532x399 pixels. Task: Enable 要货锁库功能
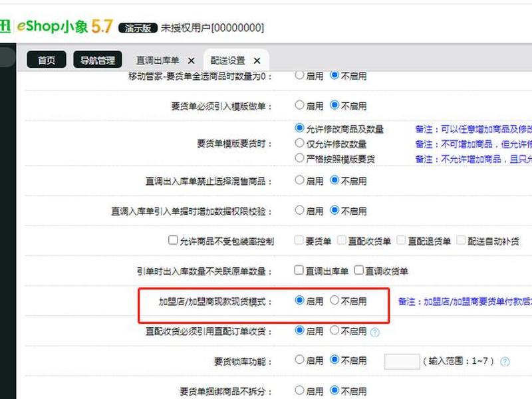pos(299,359)
